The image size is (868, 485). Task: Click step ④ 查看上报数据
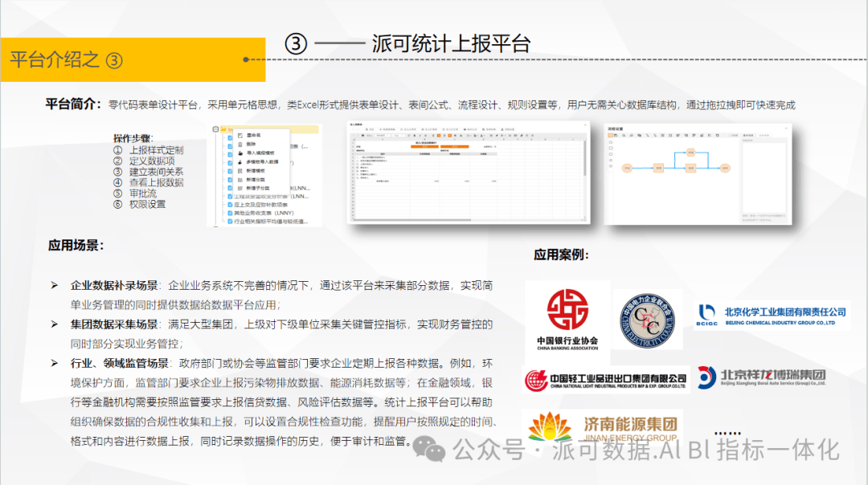point(149,182)
